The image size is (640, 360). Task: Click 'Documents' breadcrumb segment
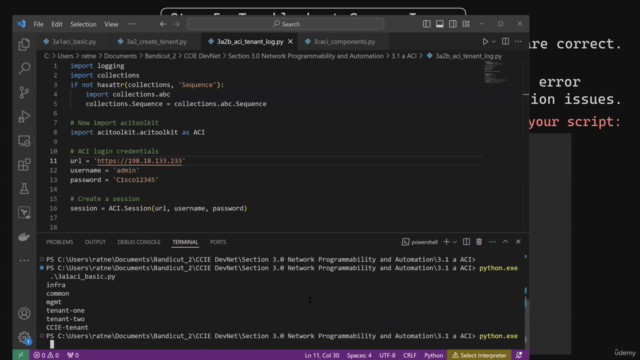(x=120, y=56)
